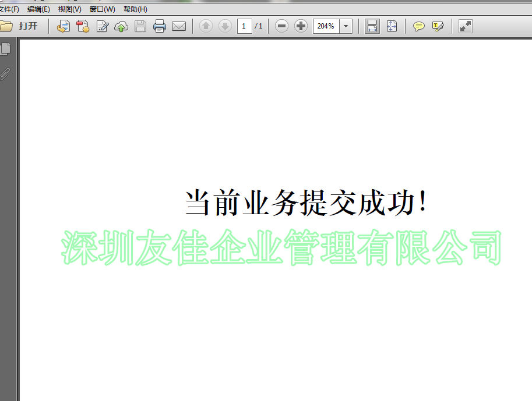Enter reading mode with the expand arrows icon
Screen dimensions: 532x401
tap(464, 26)
